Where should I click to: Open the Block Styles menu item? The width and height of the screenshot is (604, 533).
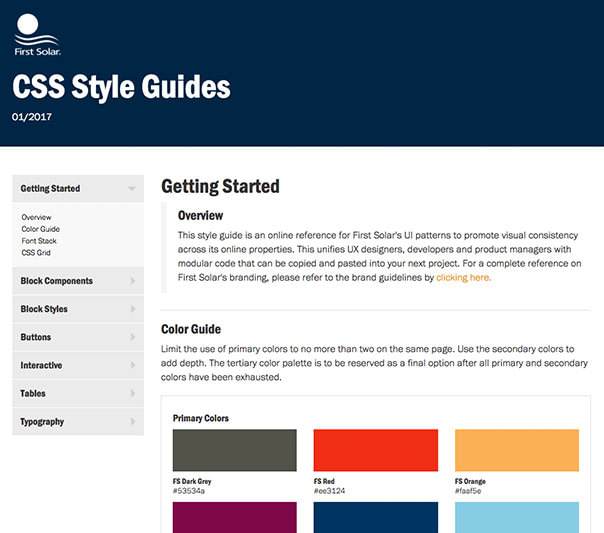tap(78, 309)
